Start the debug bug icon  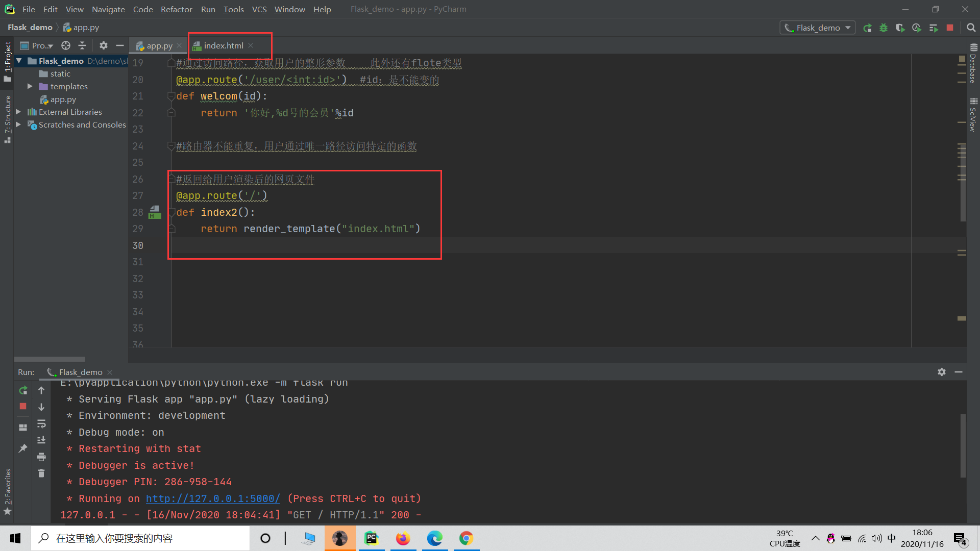[x=884, y=28]
